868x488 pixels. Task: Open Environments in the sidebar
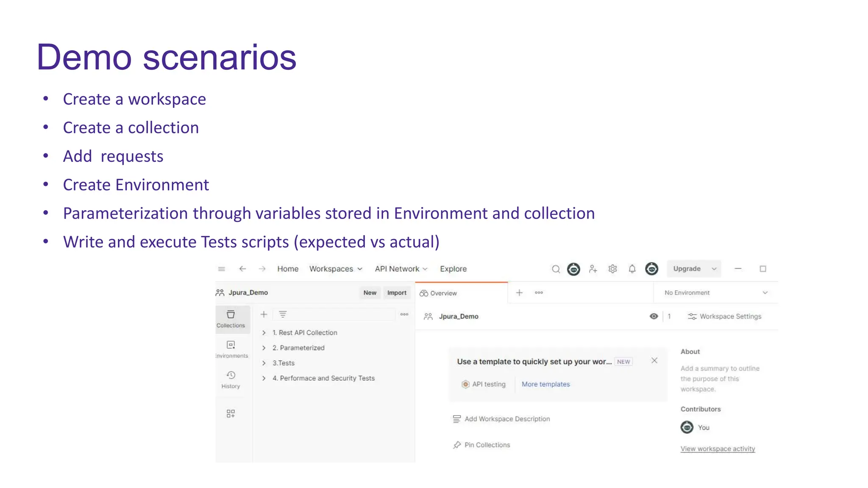(231, 349)
